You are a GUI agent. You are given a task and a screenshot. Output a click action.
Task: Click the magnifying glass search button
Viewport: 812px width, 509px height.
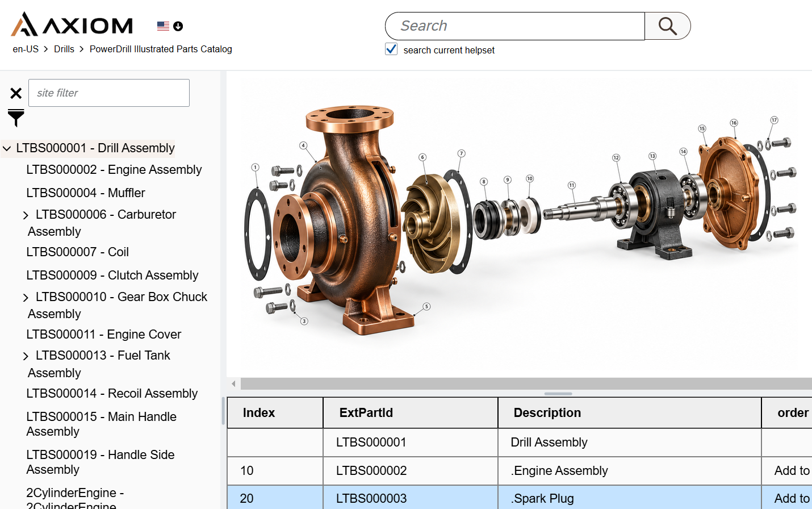(x=668, y=26)
